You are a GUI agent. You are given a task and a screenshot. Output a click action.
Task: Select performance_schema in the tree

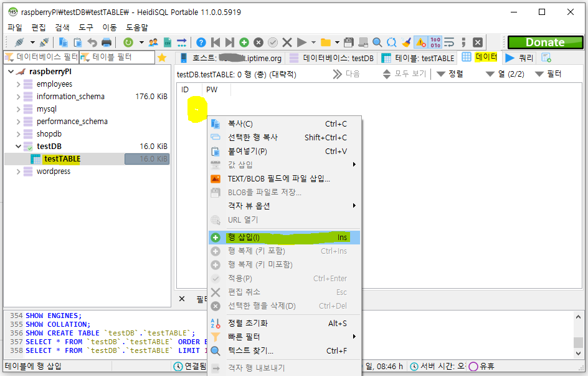tap(72, 121)
